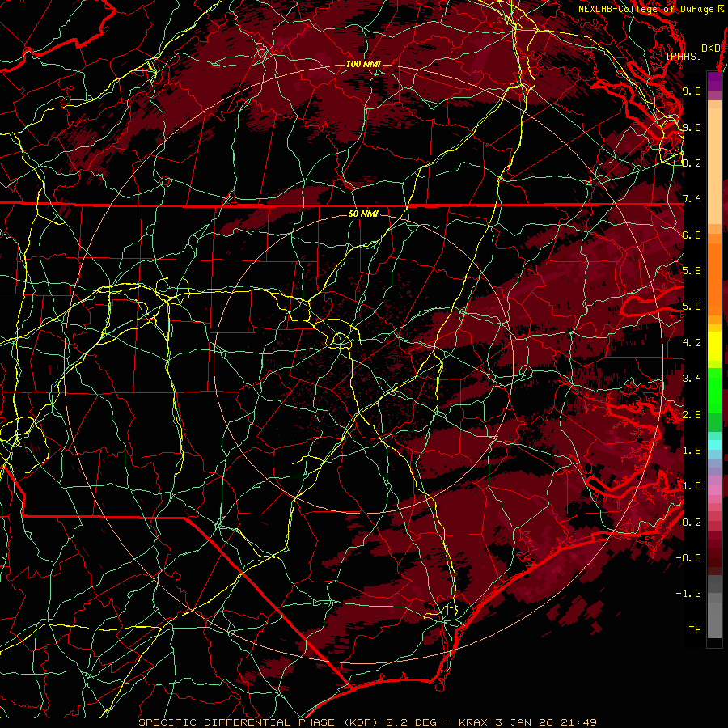Click the TH label on the color scale
Viewport: 728px width, 728px height.
(x=695, y=630)
